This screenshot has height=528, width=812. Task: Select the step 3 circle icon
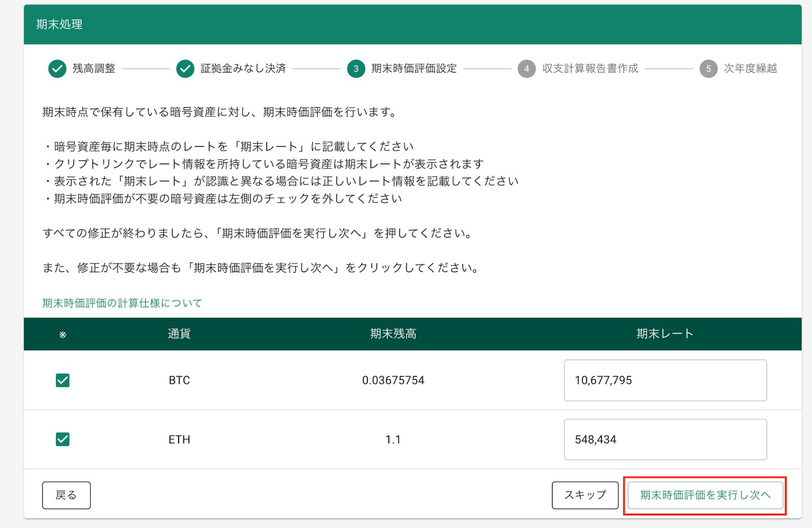tap(356, 69)
